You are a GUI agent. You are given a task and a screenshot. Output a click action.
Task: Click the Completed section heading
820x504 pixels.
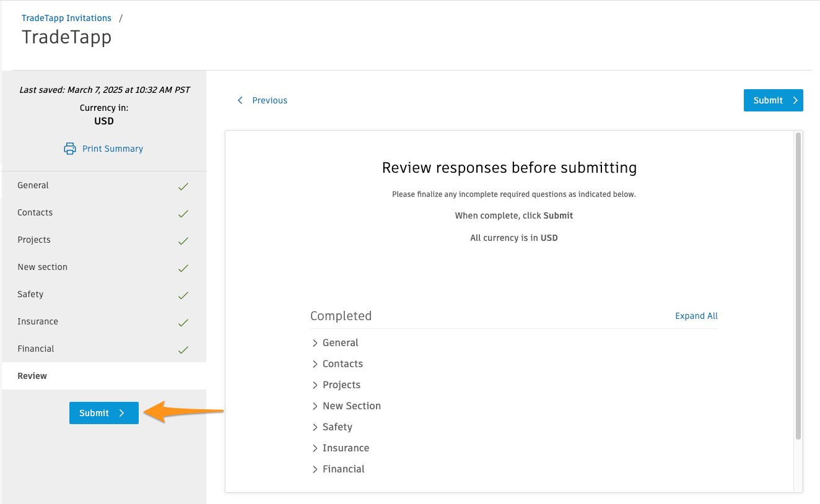(341, 316)
